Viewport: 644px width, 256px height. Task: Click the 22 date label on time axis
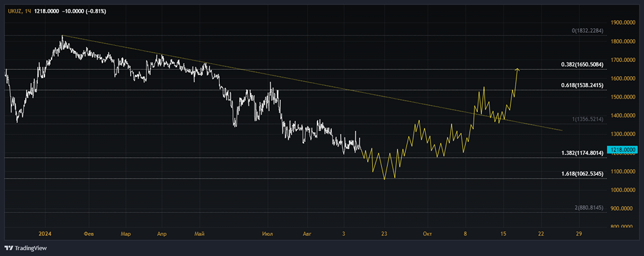pos(541,234)
